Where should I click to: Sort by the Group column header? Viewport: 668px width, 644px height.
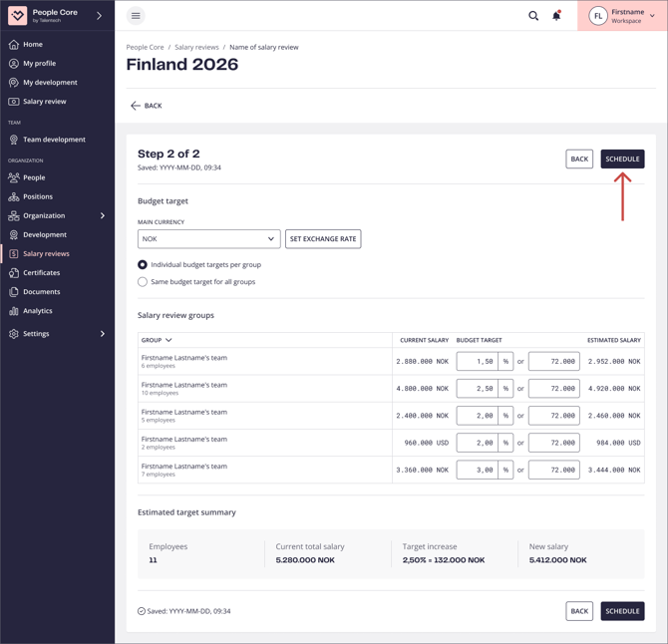pos(157,340)
